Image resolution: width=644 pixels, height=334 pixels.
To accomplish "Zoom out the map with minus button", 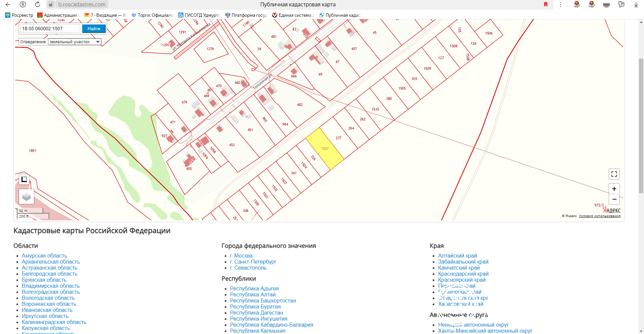I will tap(614, 199).
